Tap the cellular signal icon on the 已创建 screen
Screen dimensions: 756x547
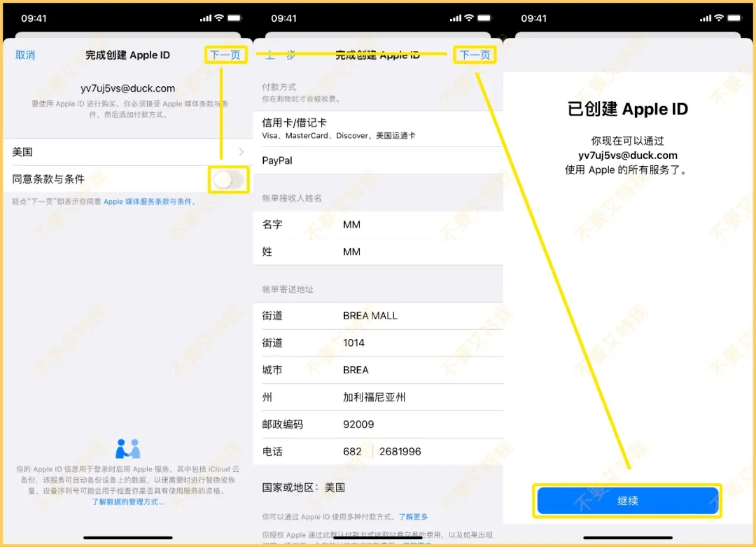pos(706,18)
